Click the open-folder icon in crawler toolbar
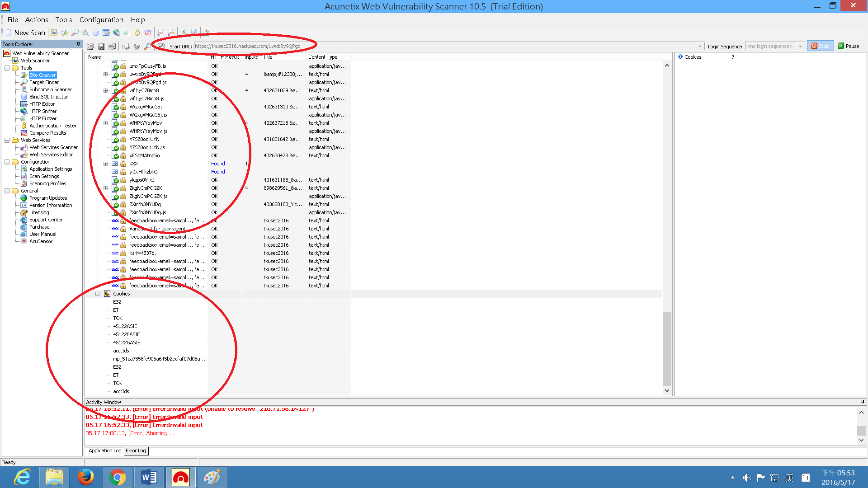This screenshot has width=868, height=488. pos(90,46)
